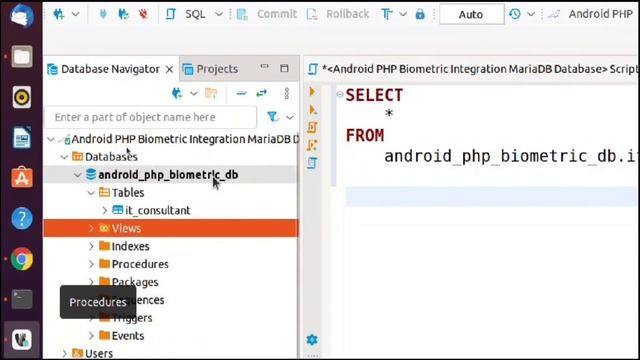This screenshot has width=640, height=360.
Task: Open the New Connection dropdown arrow in top toolbar
Action: pos(76,14)
